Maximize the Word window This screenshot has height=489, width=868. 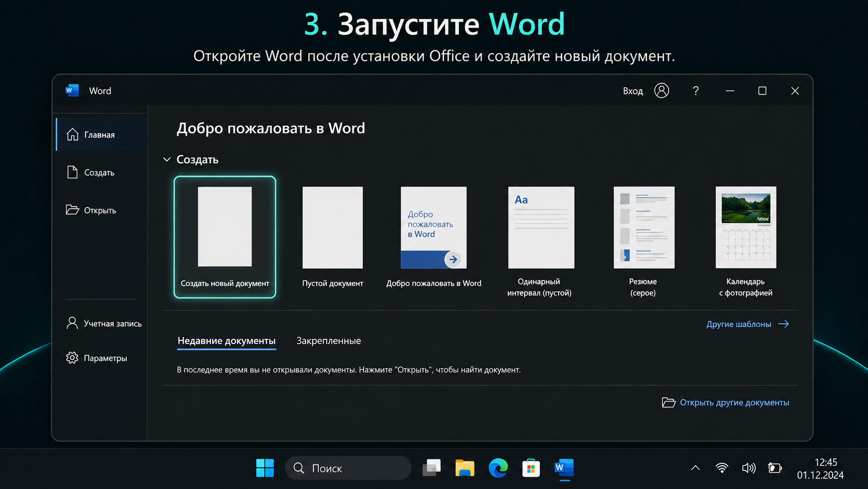pyautogui.click(x=762, y=91)
